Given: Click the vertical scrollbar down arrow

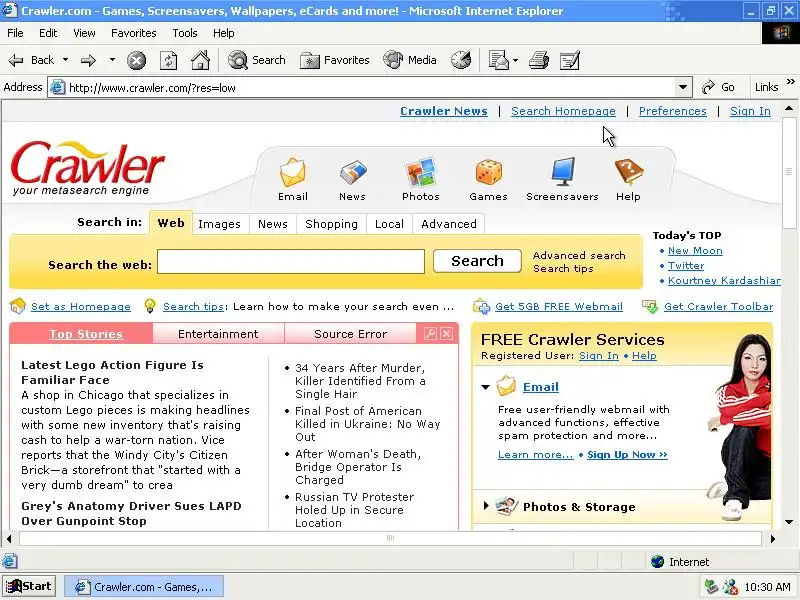Looking at the screenshot, I should (x=789, y=522).
